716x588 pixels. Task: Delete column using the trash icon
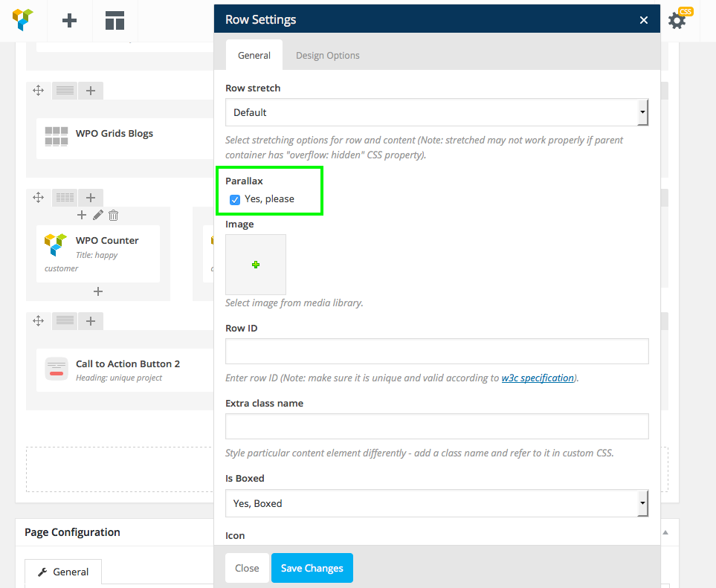(113, 216)
